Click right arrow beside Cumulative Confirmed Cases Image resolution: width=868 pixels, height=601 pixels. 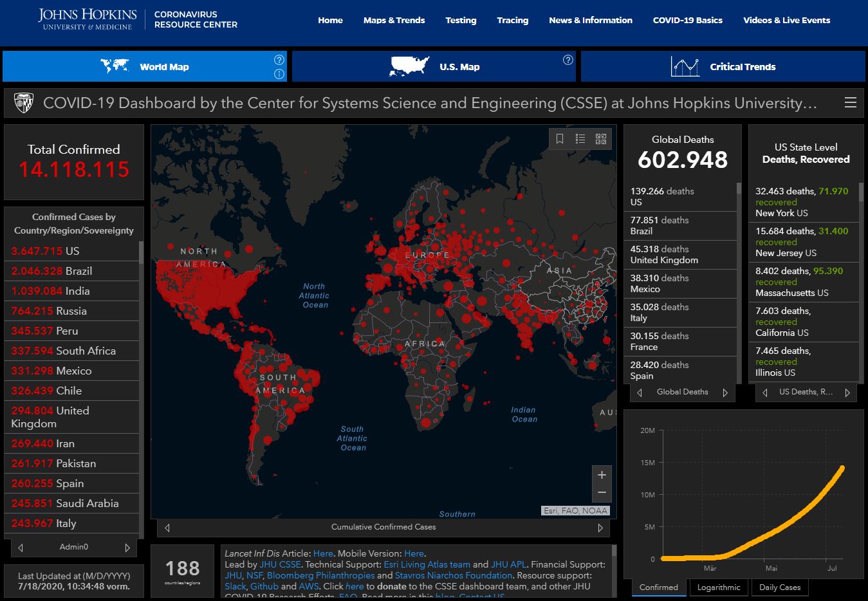[x=600, y=528]
